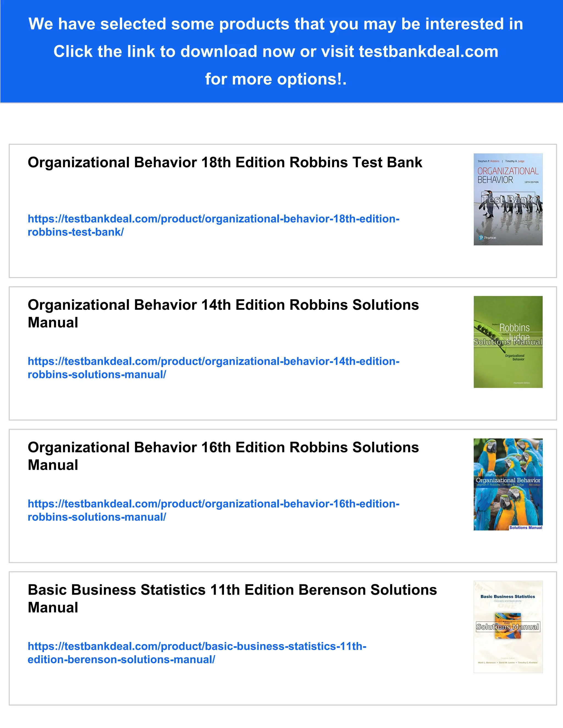Click 'Solutions Manual' watermark on the Statistics cover
Viewport: 563px width, 728px height.
tap(508, 627)
